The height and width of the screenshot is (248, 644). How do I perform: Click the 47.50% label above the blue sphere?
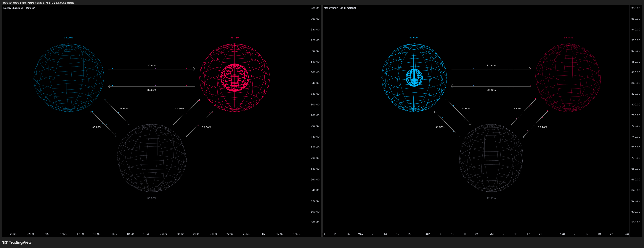coord(414,38)
